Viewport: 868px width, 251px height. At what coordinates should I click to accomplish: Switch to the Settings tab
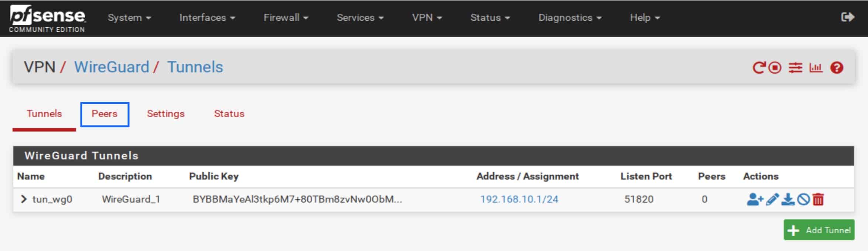tap(165, 114)
